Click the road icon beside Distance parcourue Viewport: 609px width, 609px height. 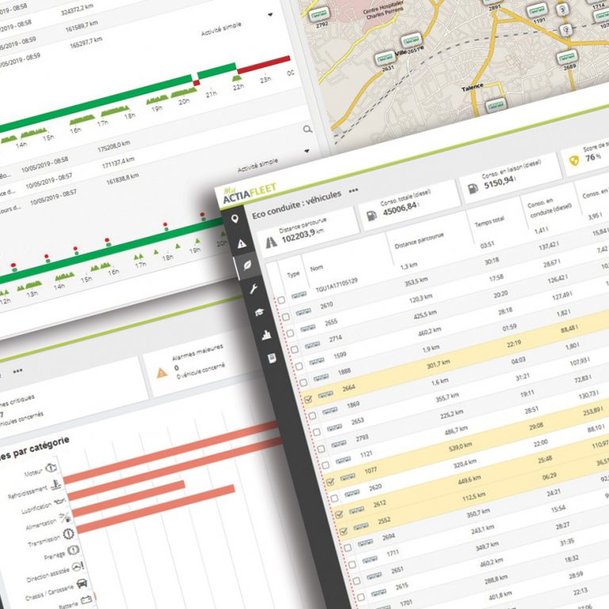271,242
